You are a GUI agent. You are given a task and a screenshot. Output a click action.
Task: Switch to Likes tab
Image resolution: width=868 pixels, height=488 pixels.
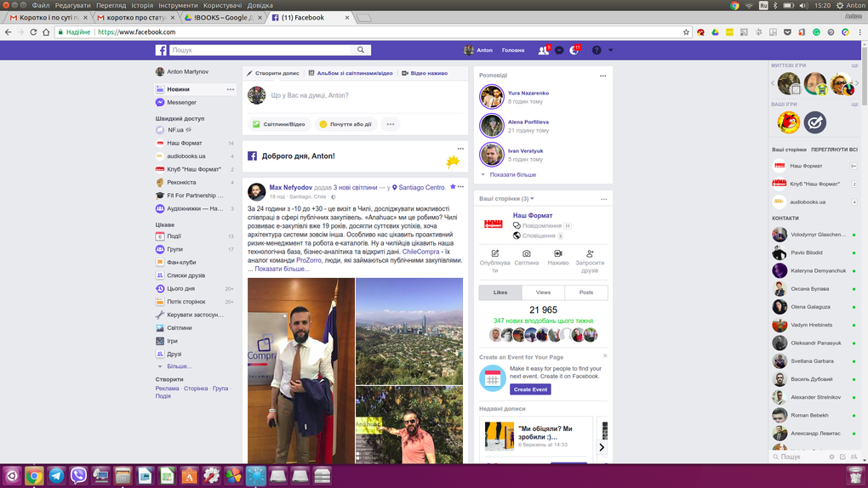pyautogui.click(x=500, y=292)
